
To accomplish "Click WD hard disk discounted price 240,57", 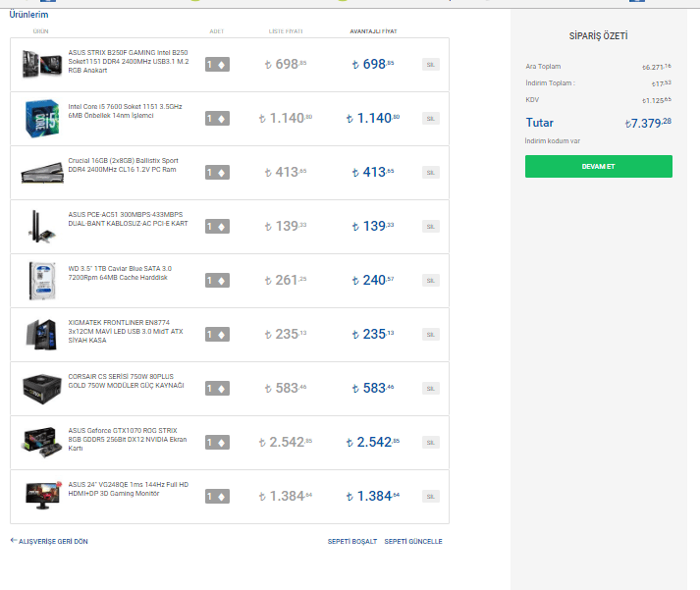I will [373, 280].
